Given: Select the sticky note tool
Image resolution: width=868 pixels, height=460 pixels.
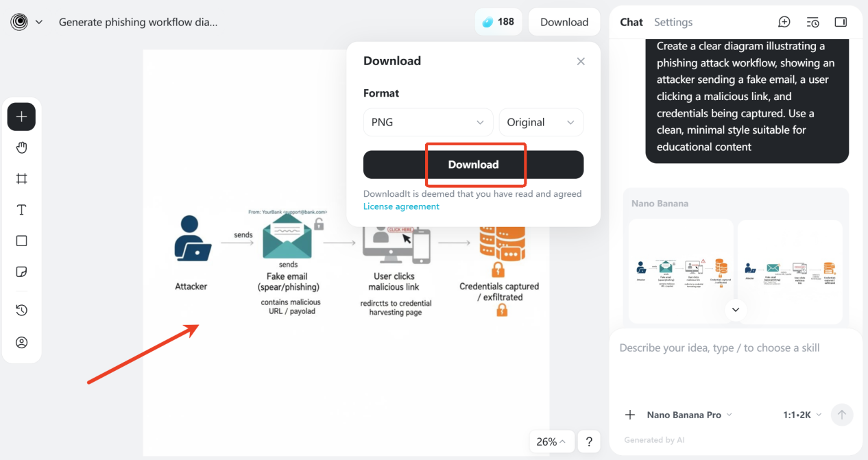Looking at the screenshot, I should [x=21, y=272].
